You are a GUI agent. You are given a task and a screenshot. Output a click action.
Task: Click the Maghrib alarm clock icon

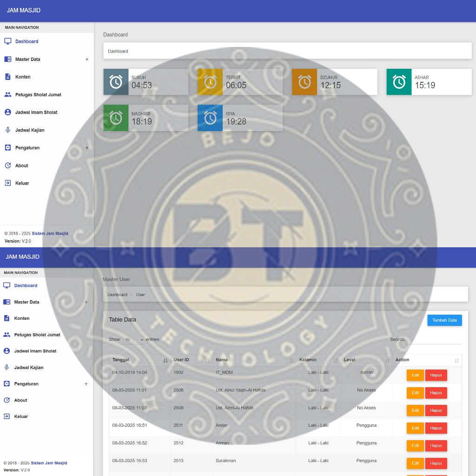tap(116, 118)
